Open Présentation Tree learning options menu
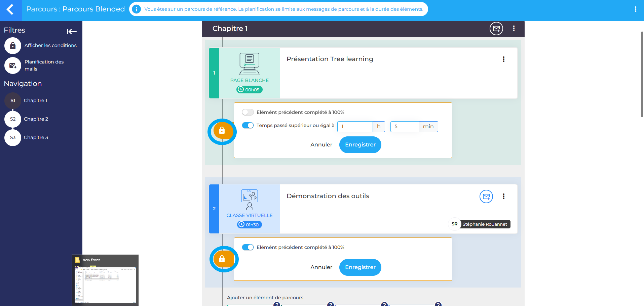This screenshot has width=644, height=306. (503, 59)
